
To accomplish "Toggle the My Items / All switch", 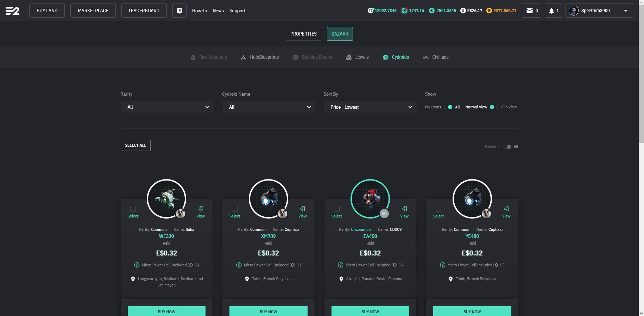I will point(448,107).
